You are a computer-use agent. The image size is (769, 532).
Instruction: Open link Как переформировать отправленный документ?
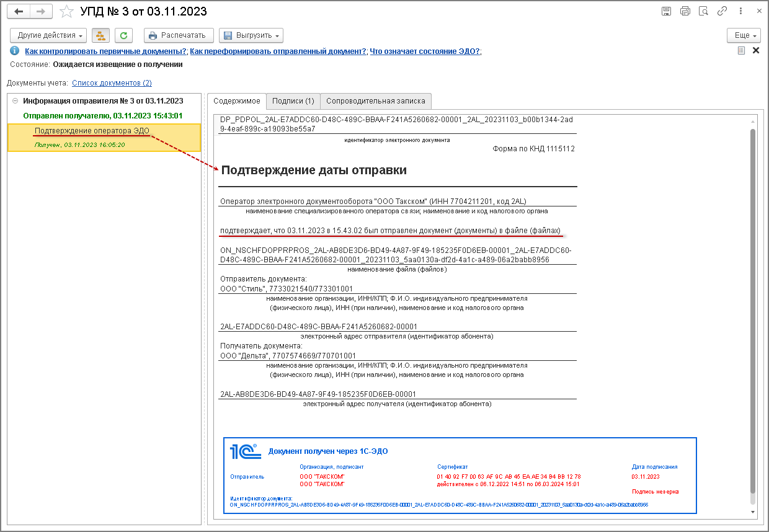coord(278,51)
